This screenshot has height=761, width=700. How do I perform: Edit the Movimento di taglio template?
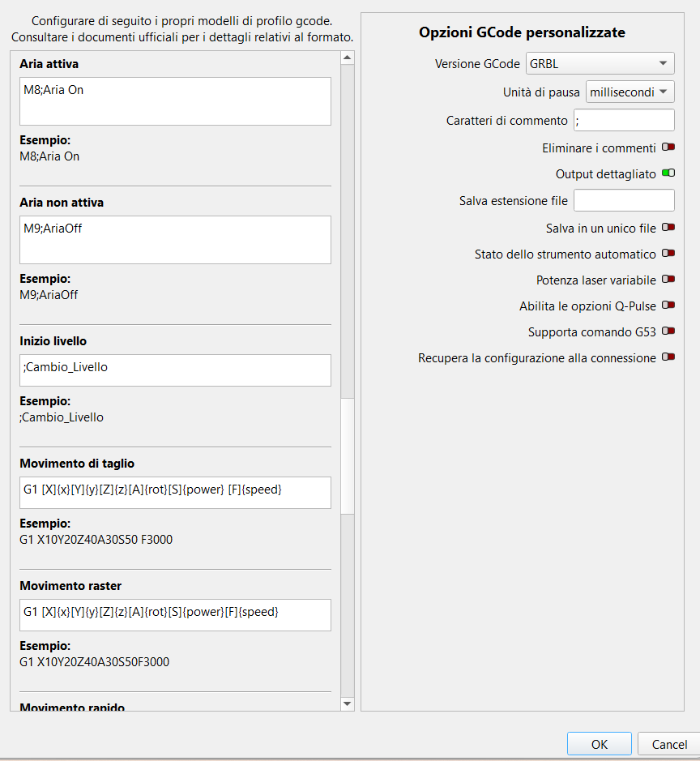pyautogui.click(x=174, y=492)
